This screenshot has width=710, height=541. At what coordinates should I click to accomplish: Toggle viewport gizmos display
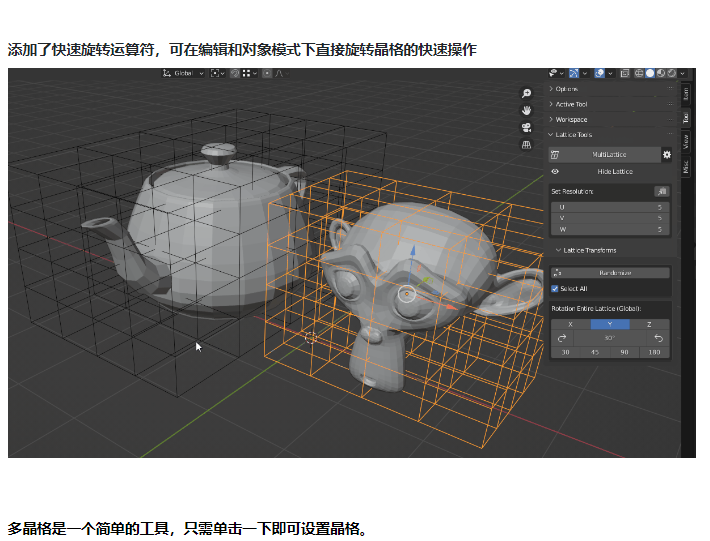tap(574, 73)
